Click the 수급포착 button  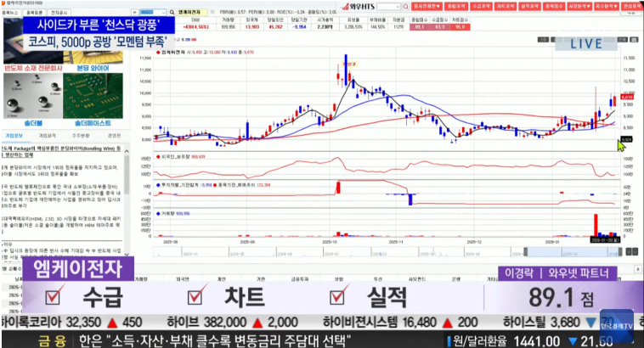point(479,6)
